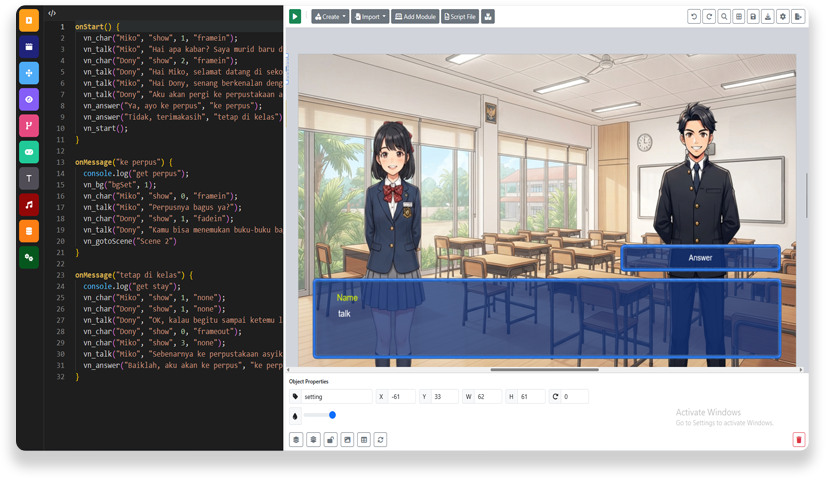Image resolution: width=825 pixels, height=478 pixels.
Task: Click the undo icon in top toolbar
Action: pos(694,17)
